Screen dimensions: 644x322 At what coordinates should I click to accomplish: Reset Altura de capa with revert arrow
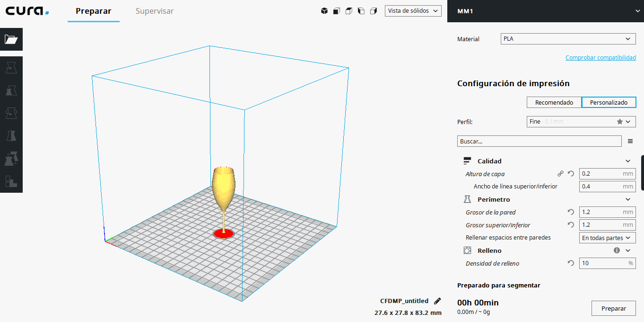pos(571,174)
